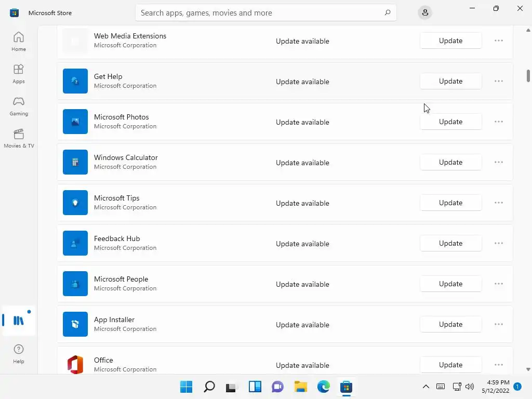Open the notification badge in system tray
This screenshot has height=399, width=532.
pyautogui.click(x=517, y=387)
